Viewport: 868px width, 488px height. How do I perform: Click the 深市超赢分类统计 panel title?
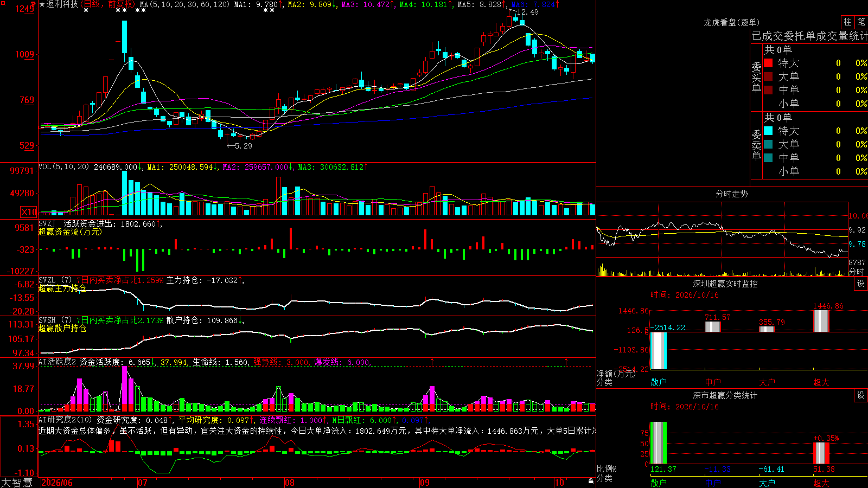(725, 395)
